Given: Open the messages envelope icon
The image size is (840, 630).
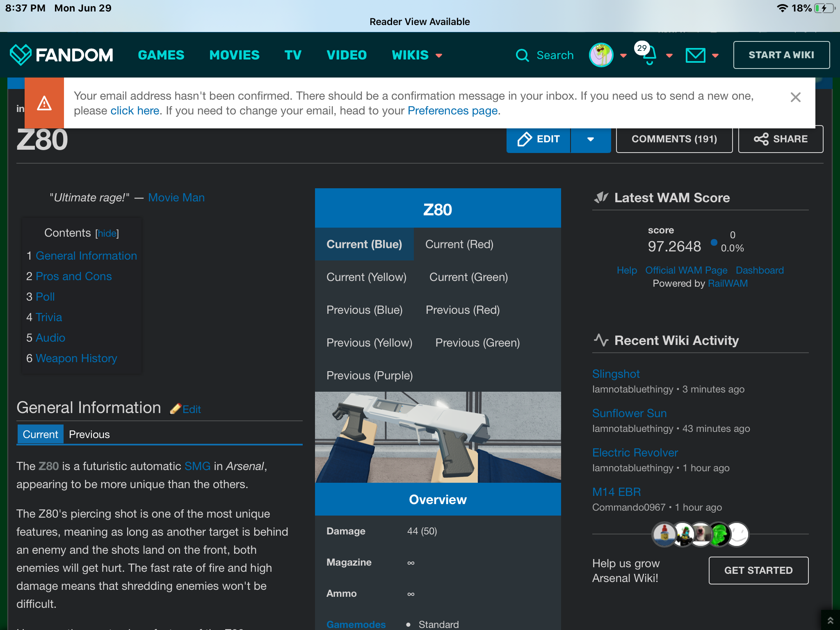Looking at the screenshot, I should (695, 55).
